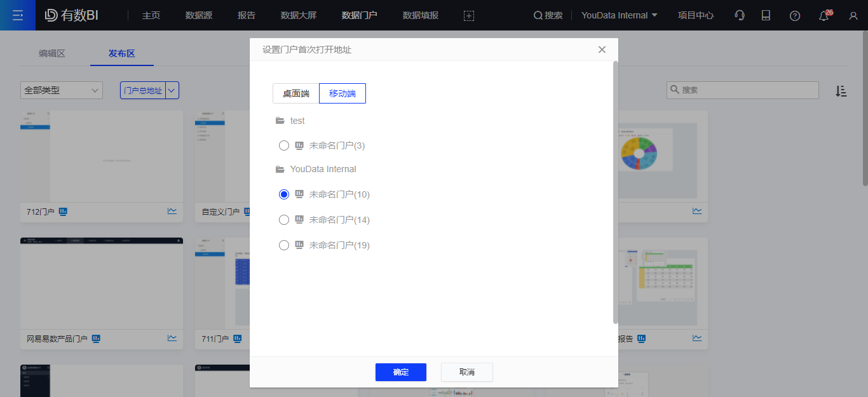The height and width of the screenshot is (397, 868).
Task: Click portal type icon next to 712门户
Action: pos(63,211)
